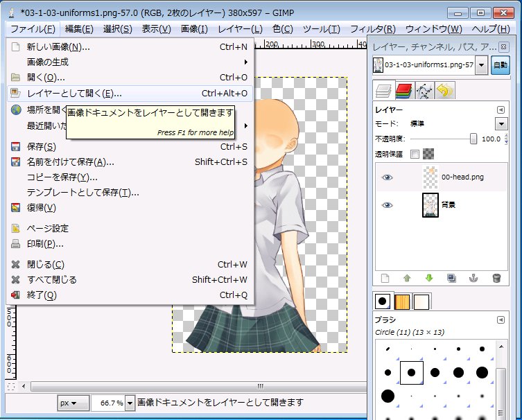Raise layer with green up arrow
The width and height of the screenshot is (522, 420).
(x=407, y=278)
